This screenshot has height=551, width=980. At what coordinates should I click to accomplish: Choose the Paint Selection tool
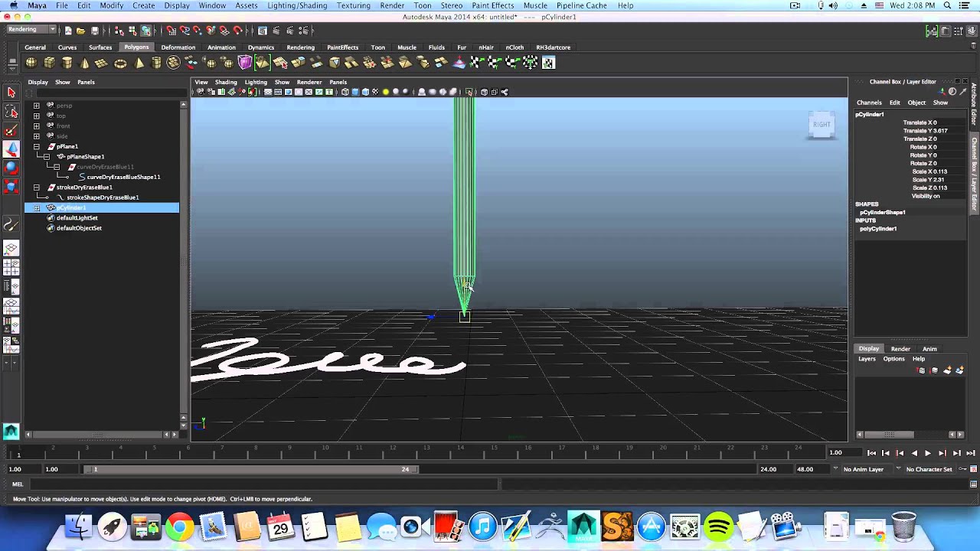pyautogui.click(x=11, y=131)
